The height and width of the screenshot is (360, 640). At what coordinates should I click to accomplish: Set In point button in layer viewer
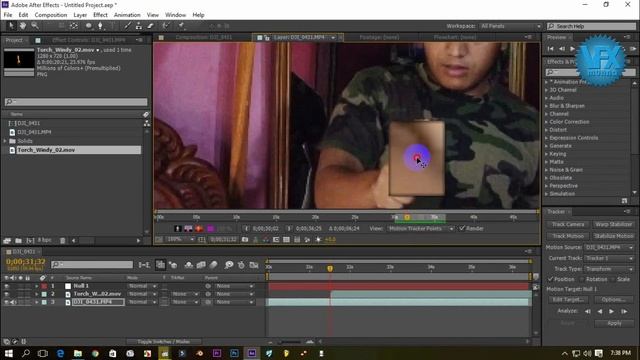coord(246,229)
